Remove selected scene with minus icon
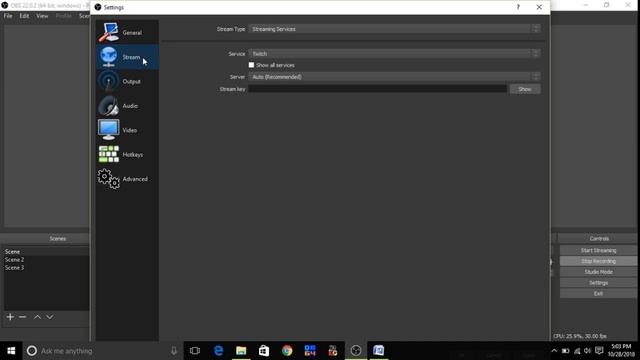 tap(22, 317)
